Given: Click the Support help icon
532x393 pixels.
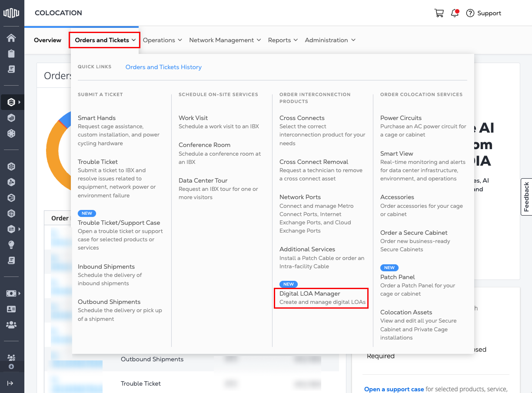Looking at the screenshot, I should click(x=470, y=13).
